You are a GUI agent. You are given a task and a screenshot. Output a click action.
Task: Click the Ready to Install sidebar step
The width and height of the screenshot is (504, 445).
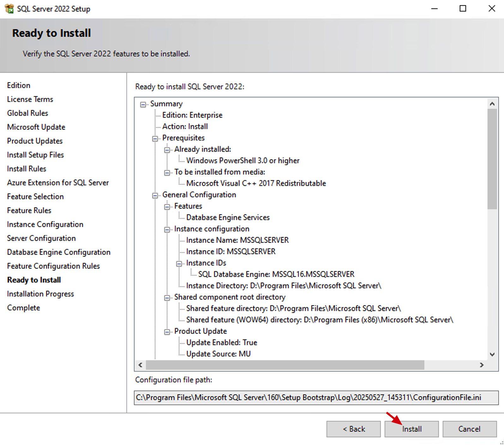34,280
